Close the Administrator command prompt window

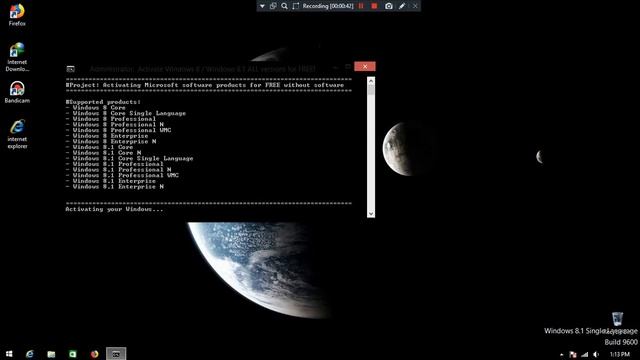pos(365,67)
